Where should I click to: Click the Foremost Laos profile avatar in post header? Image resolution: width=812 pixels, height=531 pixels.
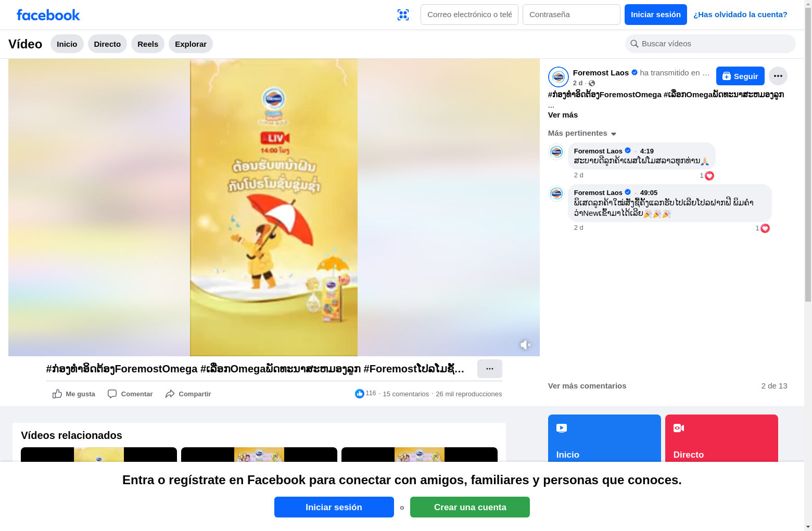click(x=559, y=77)
